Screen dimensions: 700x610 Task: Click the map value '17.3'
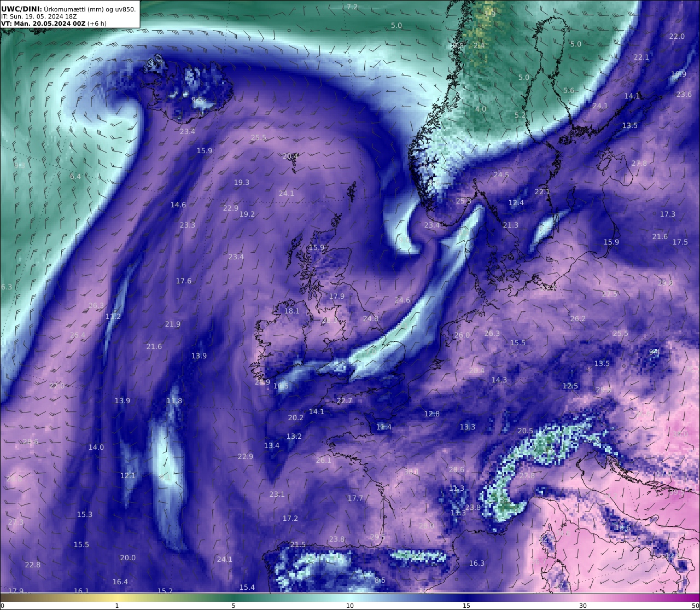coord(668,214)
